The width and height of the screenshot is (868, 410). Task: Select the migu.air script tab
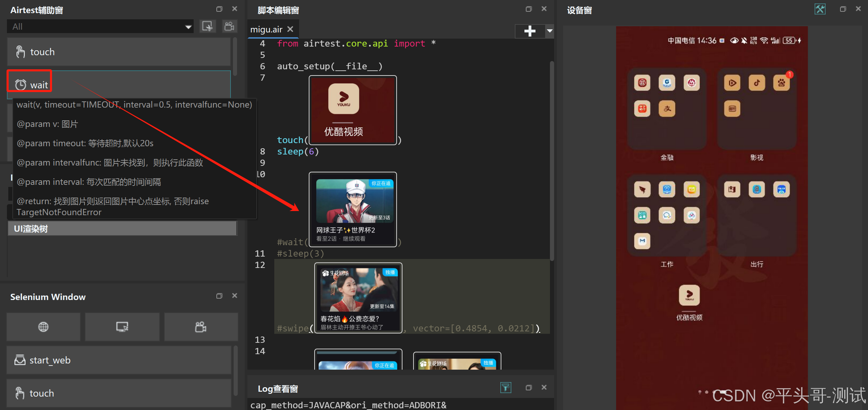click(x=266, y=30)
